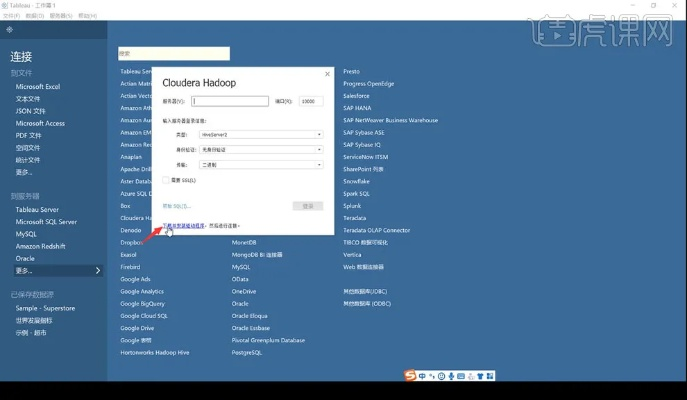Open the Sogou soft keyboard icon
Screen dimensions: 687x400
click(461, 376)
